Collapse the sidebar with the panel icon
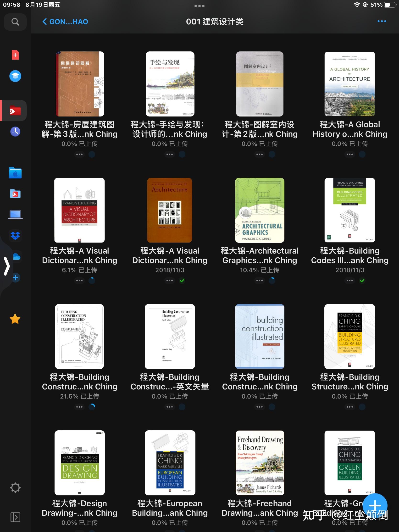Image resolution: width=399 pixels, height=532 pixels. (x=15, y=517)
